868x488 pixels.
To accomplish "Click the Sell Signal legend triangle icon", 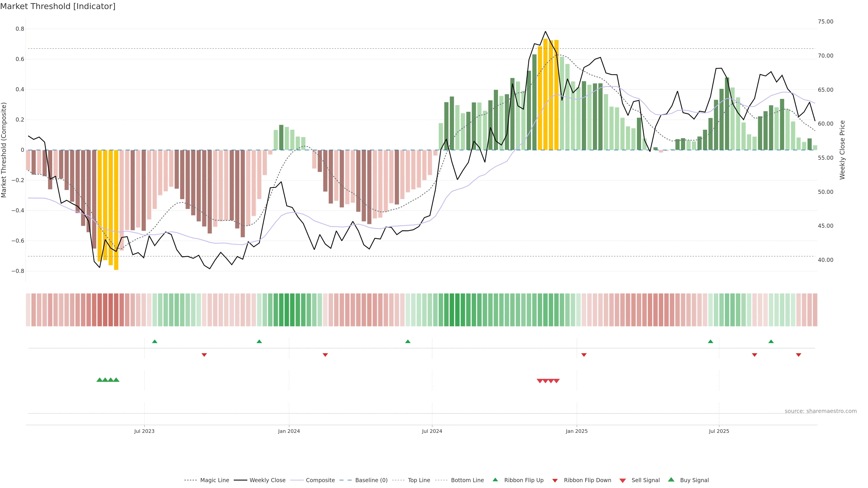I will (x=622, y=480).
